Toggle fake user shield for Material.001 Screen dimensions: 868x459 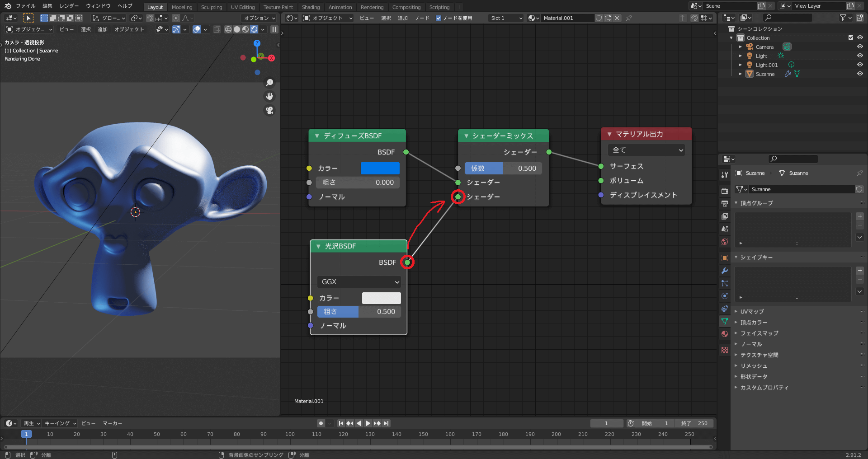tap(599, 18)
